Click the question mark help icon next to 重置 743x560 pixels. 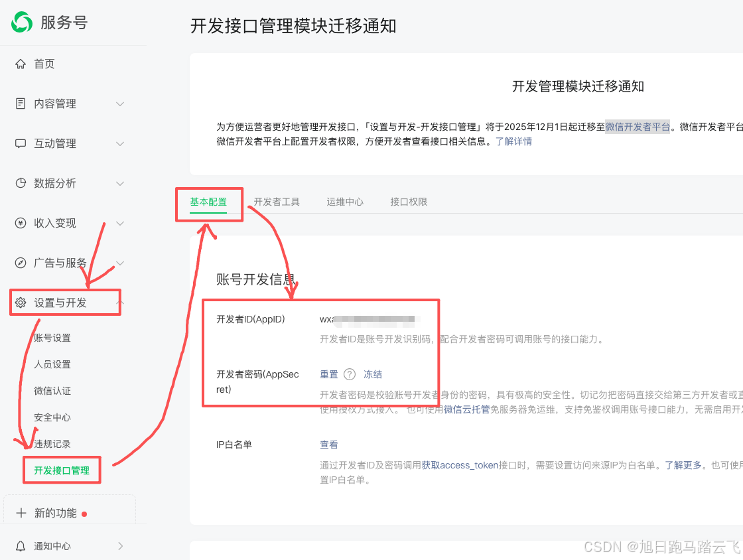pos(349,374)
